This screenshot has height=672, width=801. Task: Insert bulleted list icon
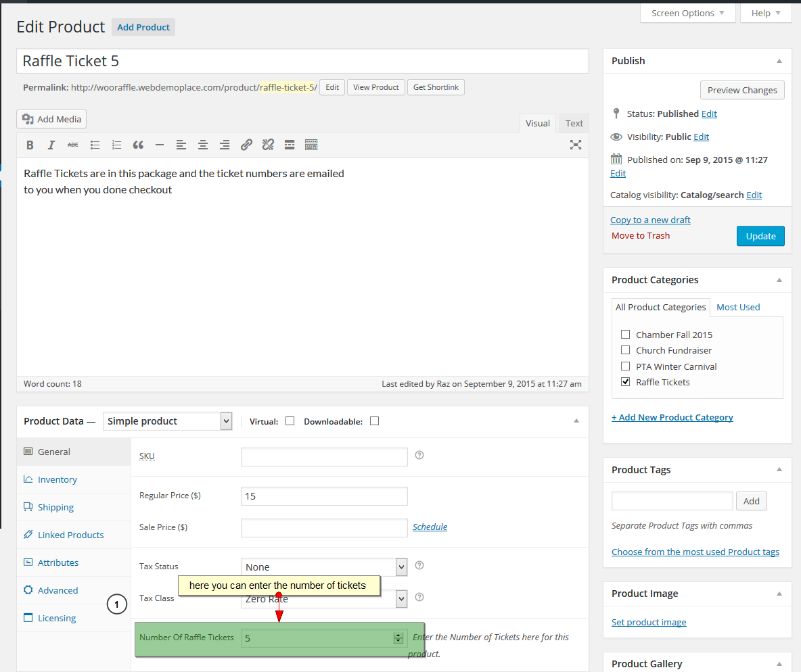coord(95,145)
